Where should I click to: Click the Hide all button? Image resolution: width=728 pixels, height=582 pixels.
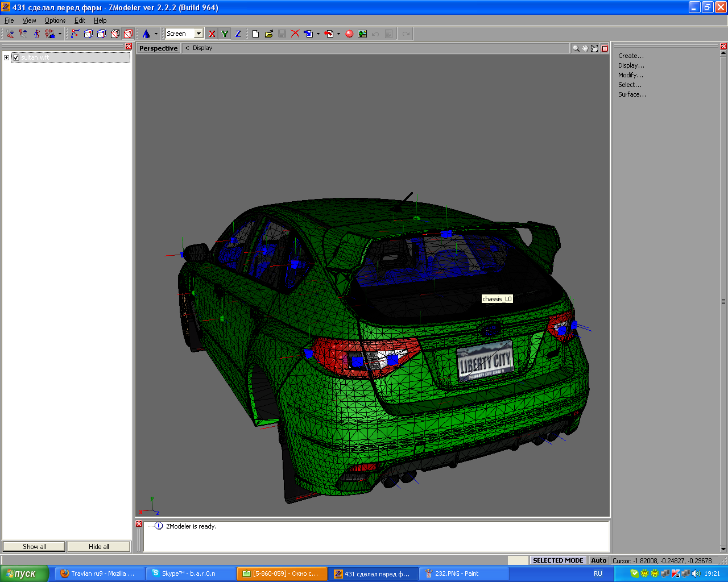(x=98, y=547)
